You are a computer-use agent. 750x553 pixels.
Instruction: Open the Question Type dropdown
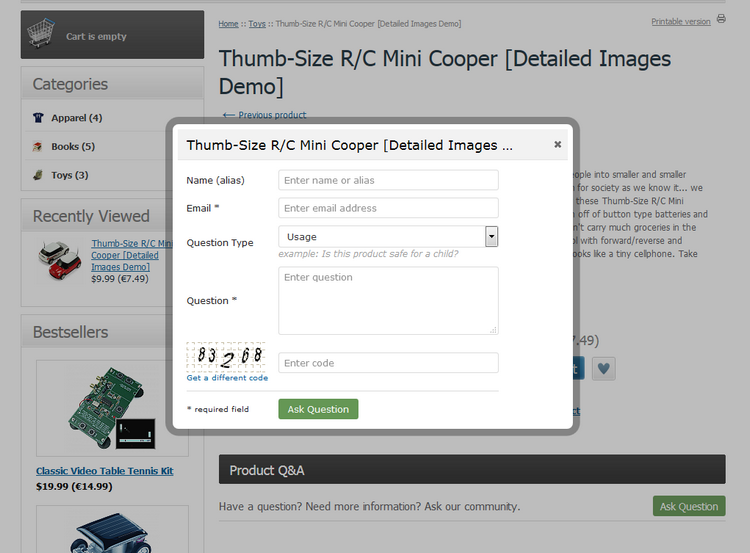pos(388,237)
